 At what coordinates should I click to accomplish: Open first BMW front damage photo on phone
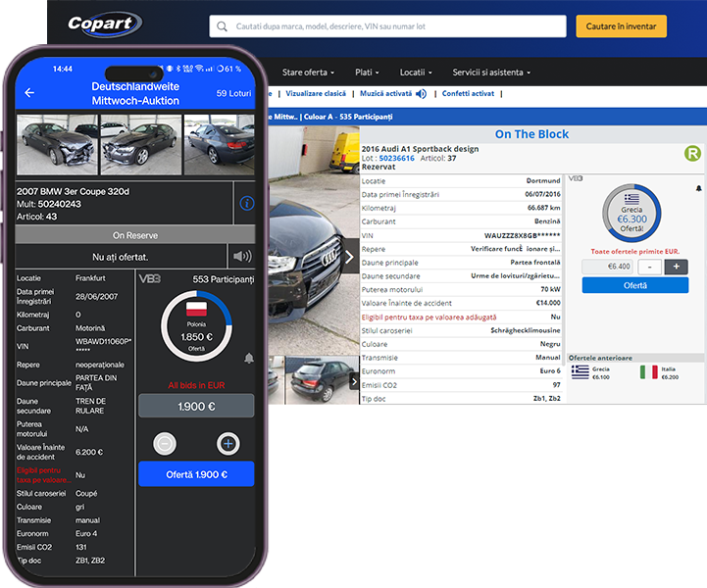click(57, 144)
